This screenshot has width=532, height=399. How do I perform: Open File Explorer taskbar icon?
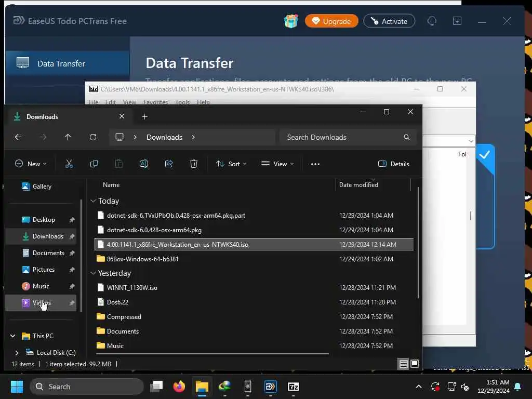(x=202, y=387)
